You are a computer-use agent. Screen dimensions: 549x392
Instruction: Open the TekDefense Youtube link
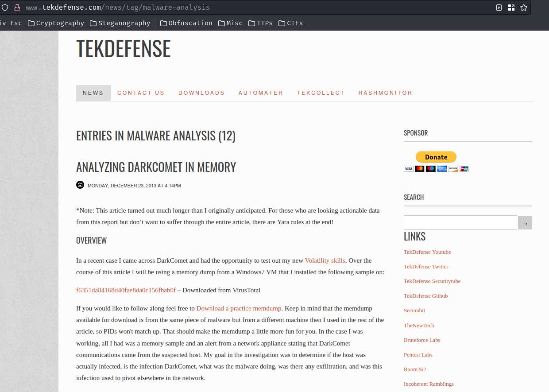click(x=427, y=252)
